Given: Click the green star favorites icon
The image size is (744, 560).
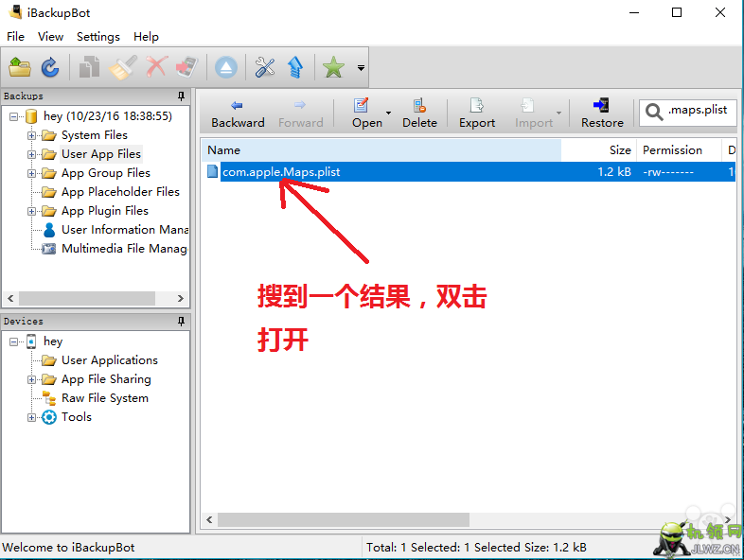Looking at the screenshot, I should (333, 67).
